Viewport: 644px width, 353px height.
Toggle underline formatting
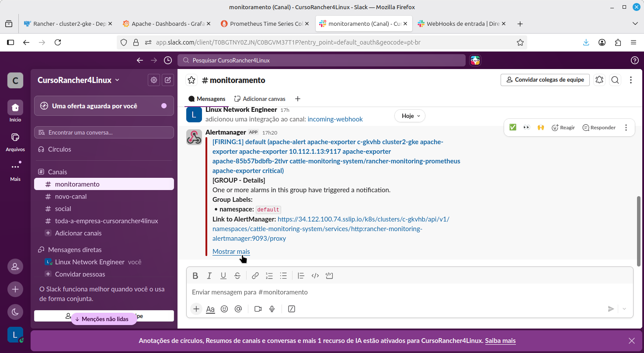pos(223,276)
